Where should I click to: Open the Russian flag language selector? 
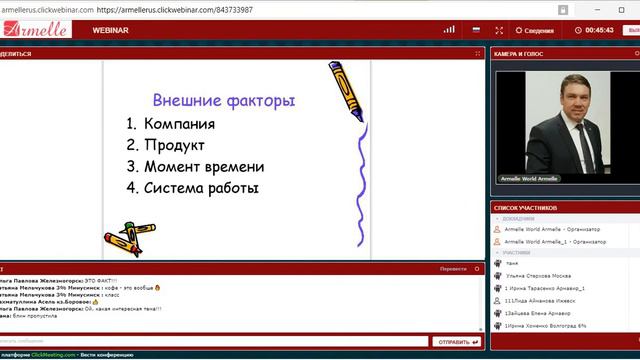click(476, 30)
